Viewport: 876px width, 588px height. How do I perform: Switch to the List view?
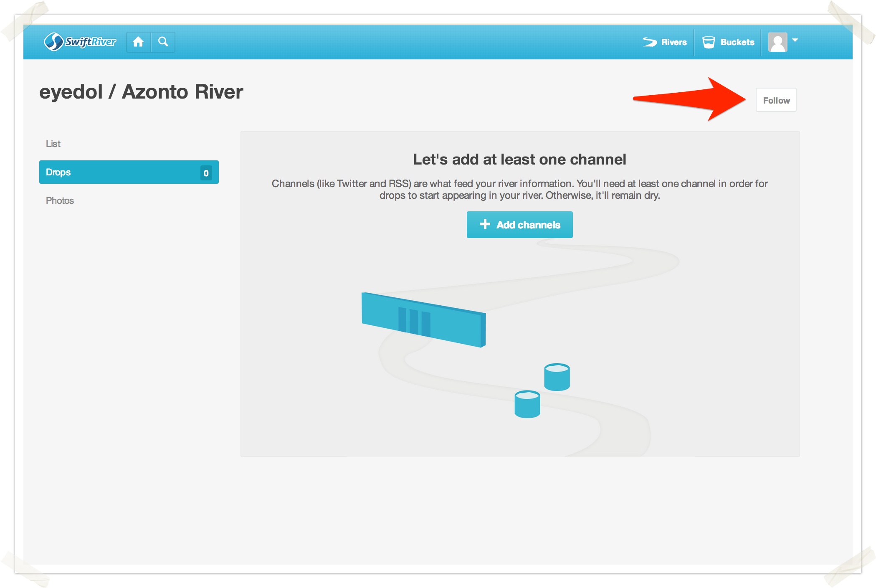53,144
